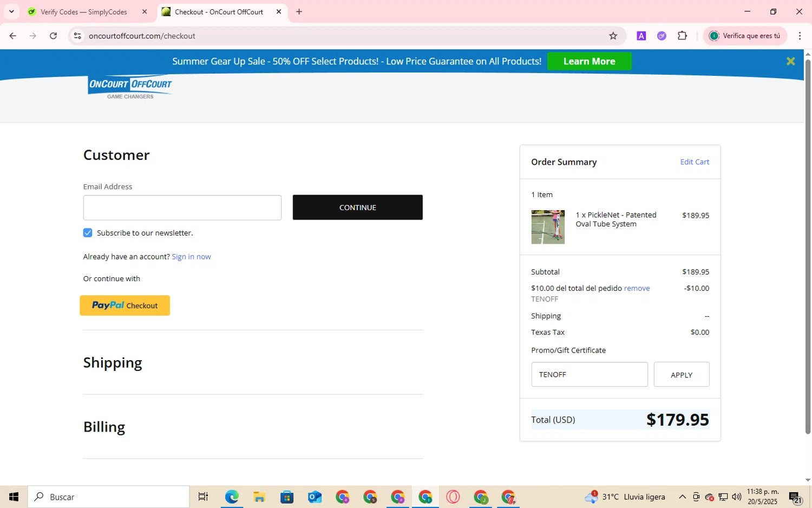
Task: Open a new browser tab
Action: tap(299, 11)
